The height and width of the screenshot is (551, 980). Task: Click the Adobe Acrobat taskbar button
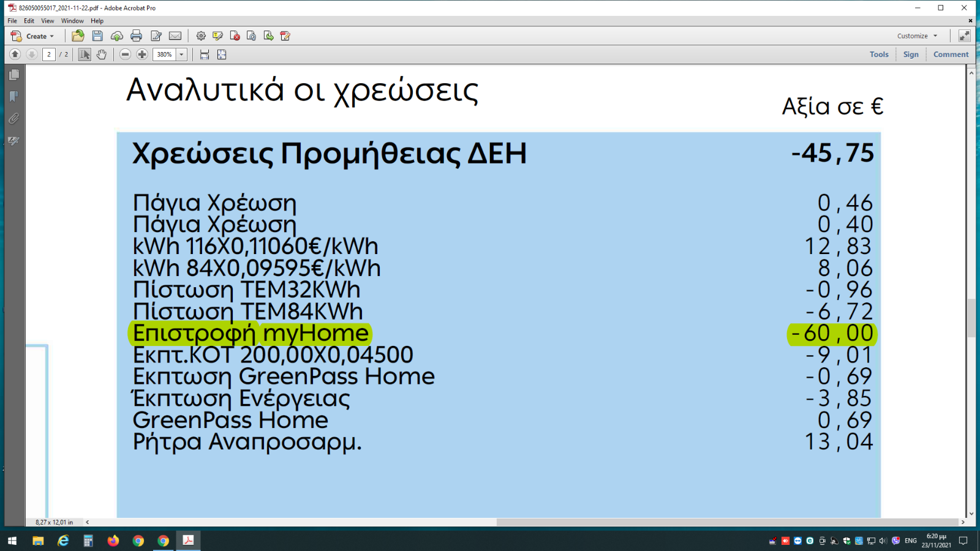[188, 541]
